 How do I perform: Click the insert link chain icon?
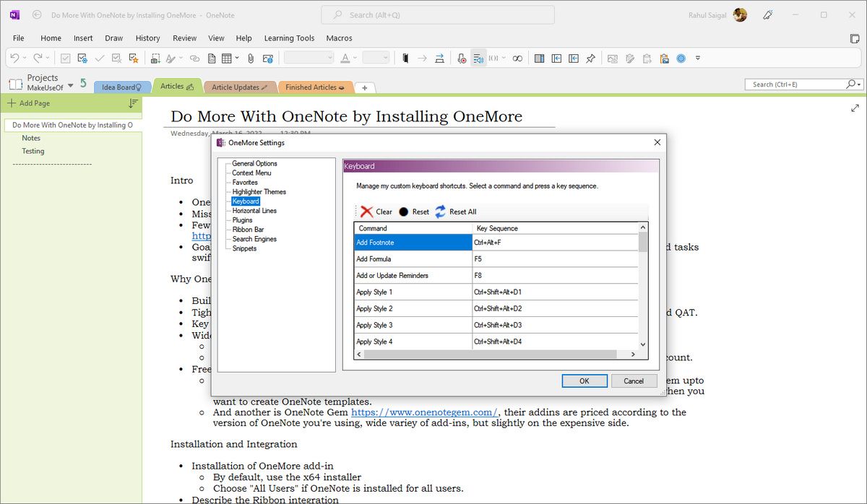[194, 58]
